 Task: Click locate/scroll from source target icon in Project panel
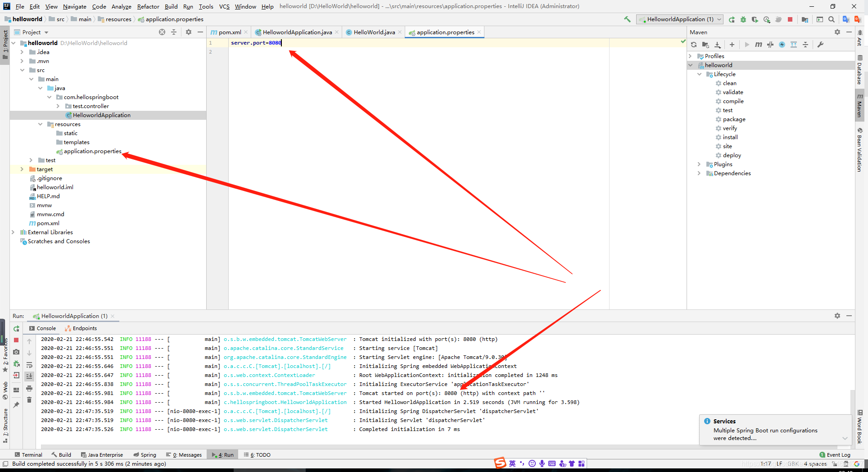(162, 32)
